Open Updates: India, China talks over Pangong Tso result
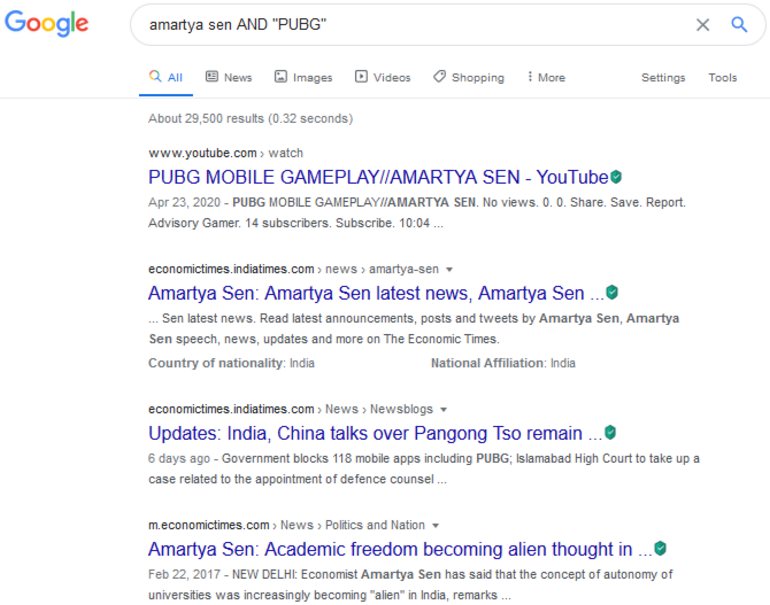The image size is (770, 605). [x=375, y=434]
